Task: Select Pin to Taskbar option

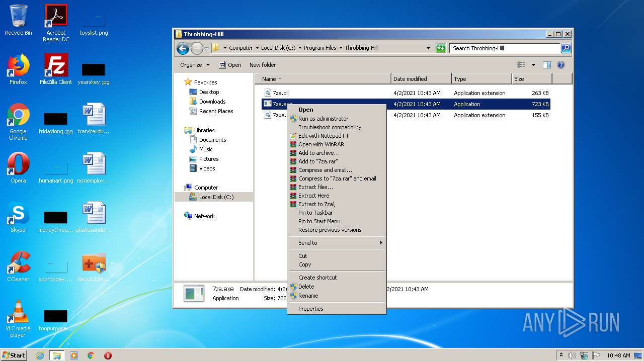Action: tap(337, 213)
